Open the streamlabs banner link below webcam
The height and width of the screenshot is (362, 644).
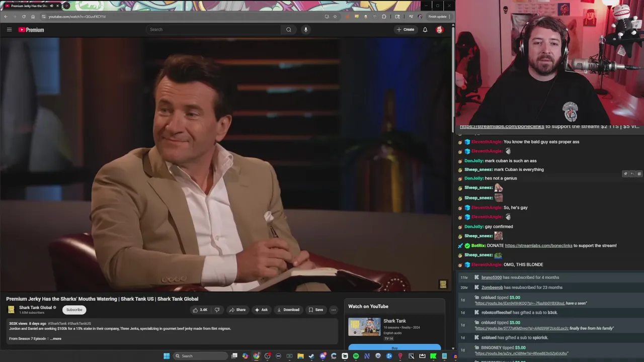click(x=502, y=127)
